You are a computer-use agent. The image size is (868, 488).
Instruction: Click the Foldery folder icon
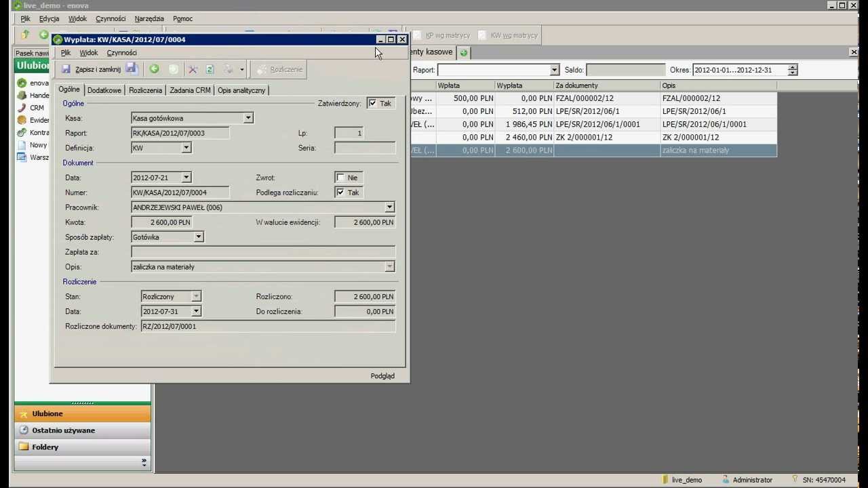click(24, 447)
